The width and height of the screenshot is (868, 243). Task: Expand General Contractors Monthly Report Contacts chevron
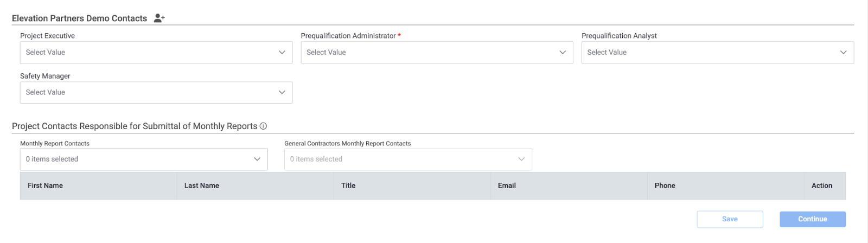521,159
